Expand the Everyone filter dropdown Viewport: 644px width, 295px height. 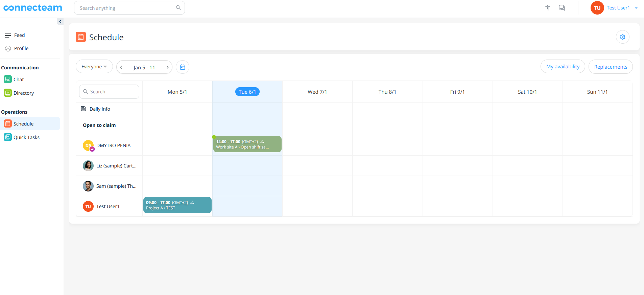click(94, 67)
